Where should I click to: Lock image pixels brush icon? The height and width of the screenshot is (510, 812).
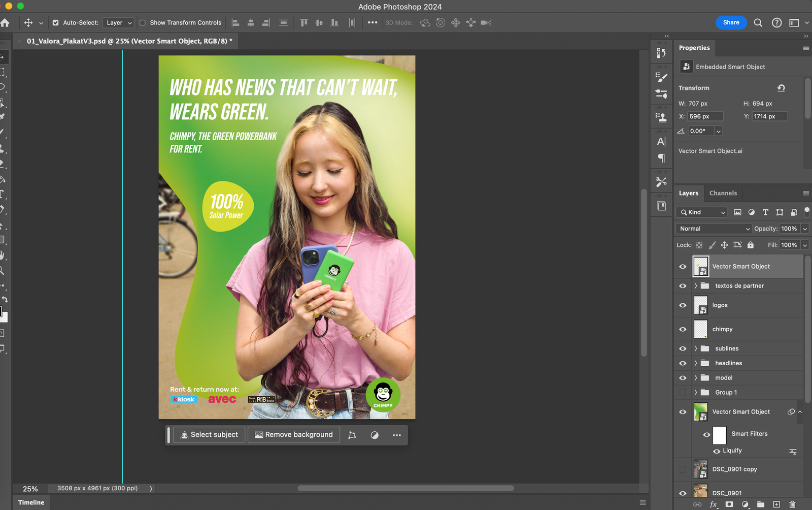(x=712, y=245)
